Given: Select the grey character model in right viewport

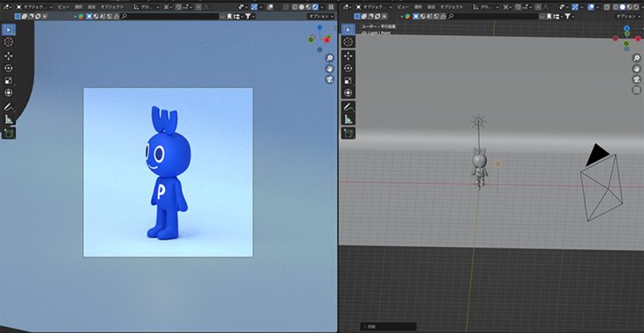Looking at the screenshot, I should click(479, 167).
